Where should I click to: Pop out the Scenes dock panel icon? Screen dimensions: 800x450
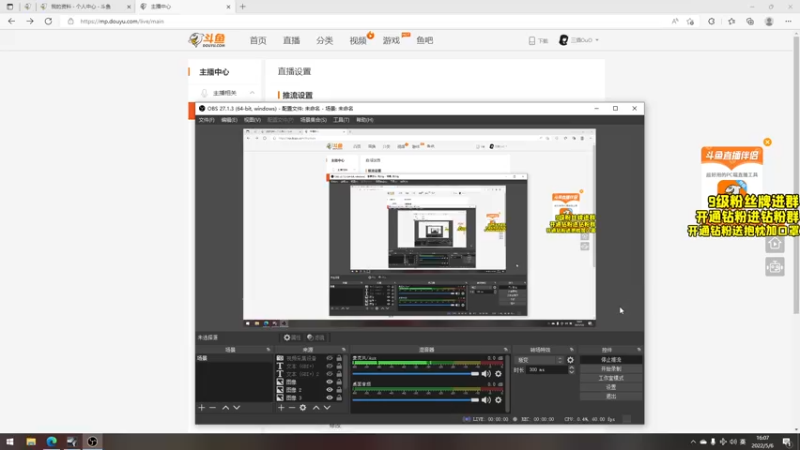tap(268, 350)
